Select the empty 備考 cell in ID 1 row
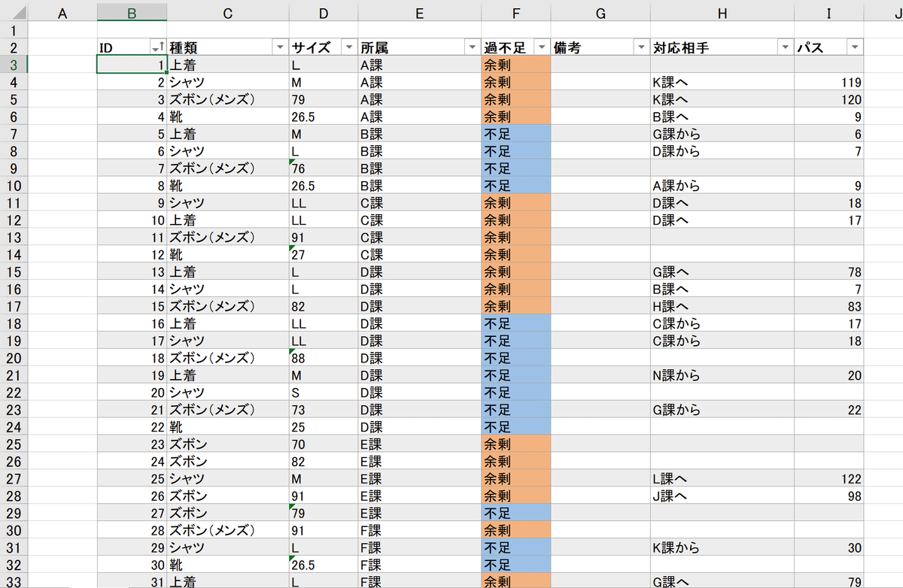Image resolution: width=903 pixels, height=588 pixels. pyautogui.click(x=600, y=65)
